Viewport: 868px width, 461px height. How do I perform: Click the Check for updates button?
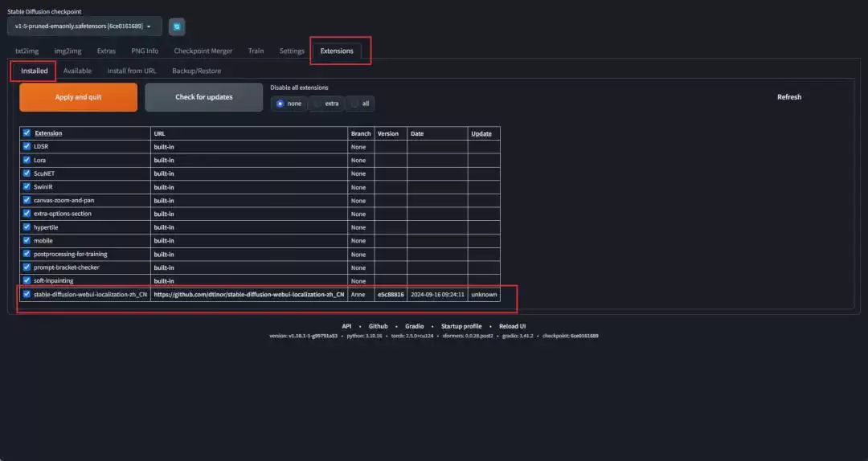(x=203, y=97)
